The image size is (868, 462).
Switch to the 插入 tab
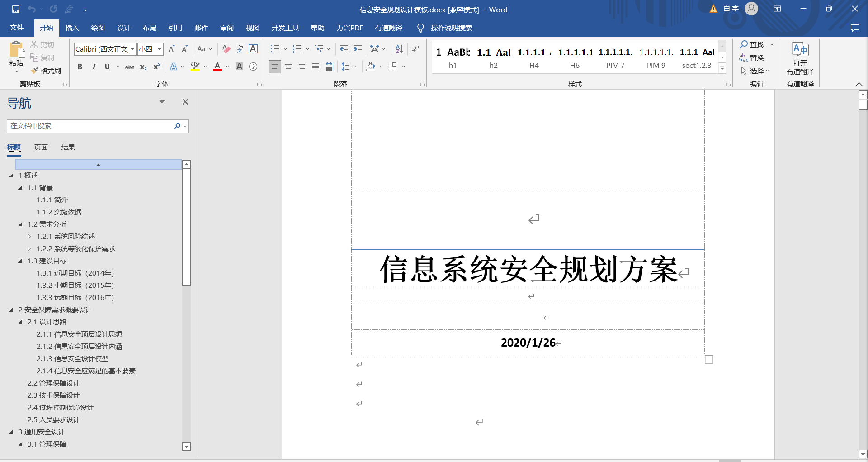(x=72, y=28)
